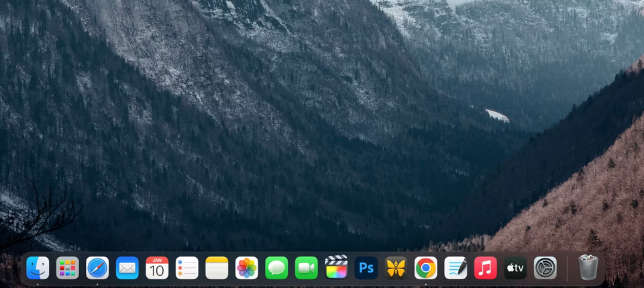Viewport: 644px width, 288px height.
Task: Launch the Music app
Action: tap(486, 268)
